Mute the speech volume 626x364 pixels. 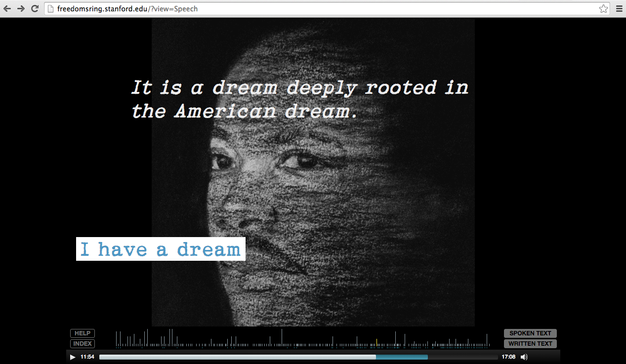(x=524, y=357)
